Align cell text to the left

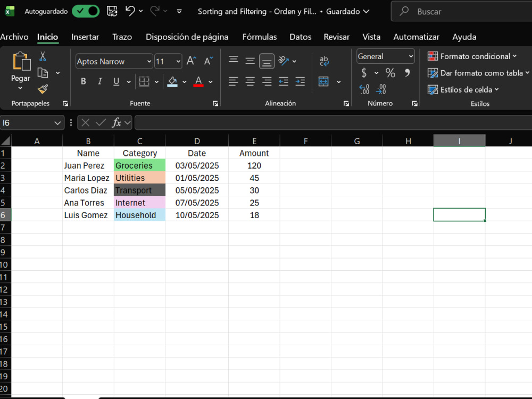coord(234,81)
